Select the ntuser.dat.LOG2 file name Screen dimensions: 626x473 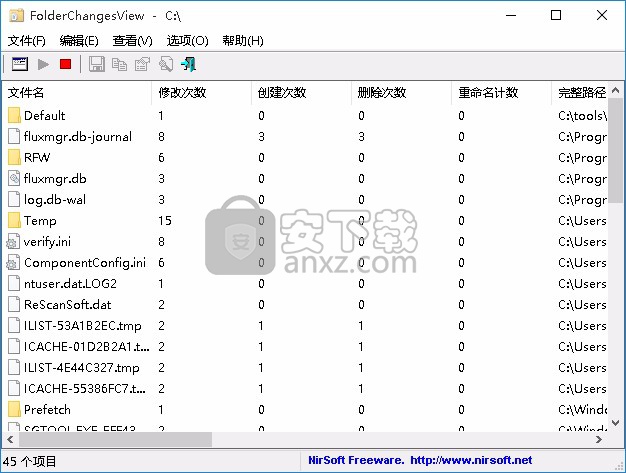coord(70,283)
